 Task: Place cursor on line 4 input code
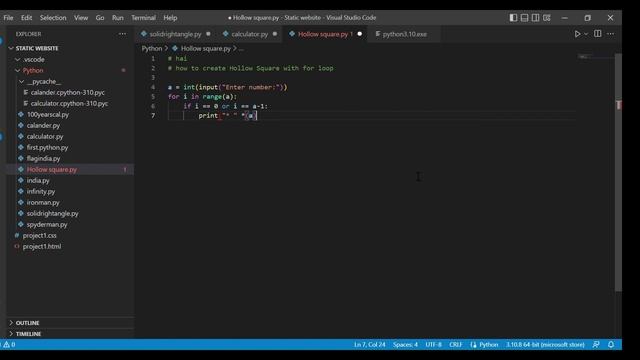[227, 87]
